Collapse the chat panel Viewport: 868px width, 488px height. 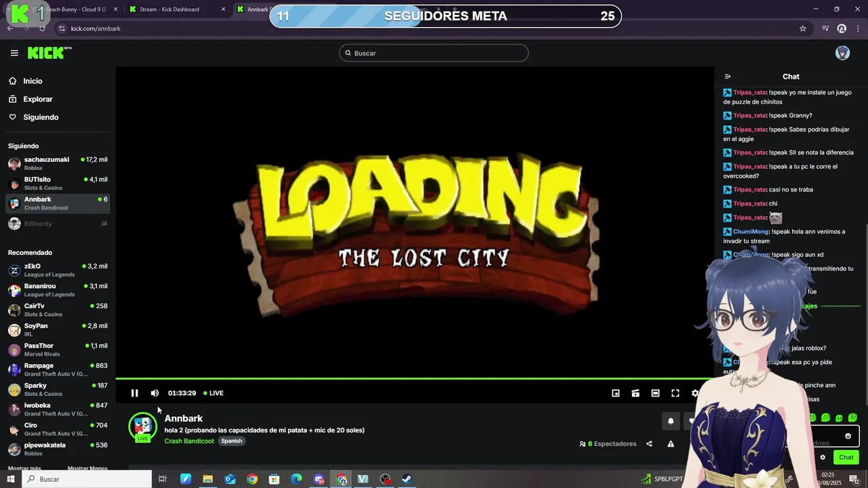tap(728, 77)
